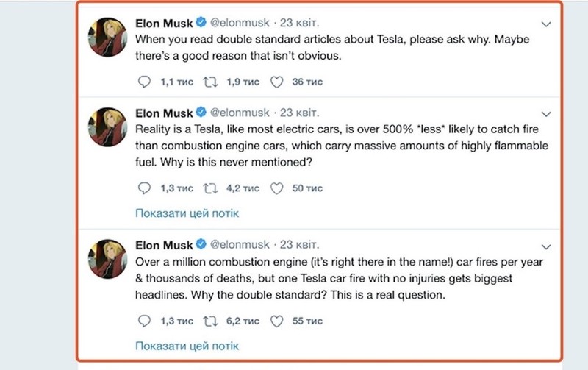588x370 pixels.
Task: Reply to the double standard articles tweet
Action: pyautogui.click(x=144, y=82)
